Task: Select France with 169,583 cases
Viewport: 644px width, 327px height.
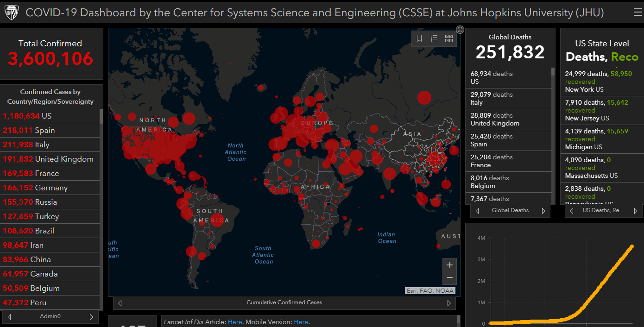Action: tap(50, 173)
